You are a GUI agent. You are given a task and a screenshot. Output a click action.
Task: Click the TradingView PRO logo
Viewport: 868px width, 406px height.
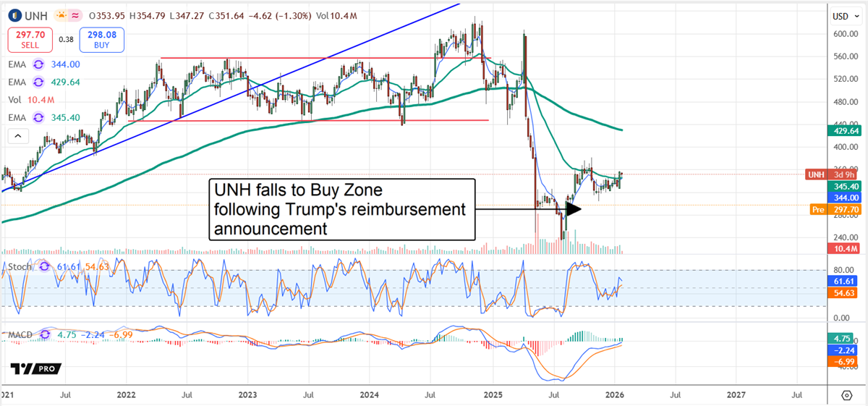pyautogui.click(x=35, y=368)
